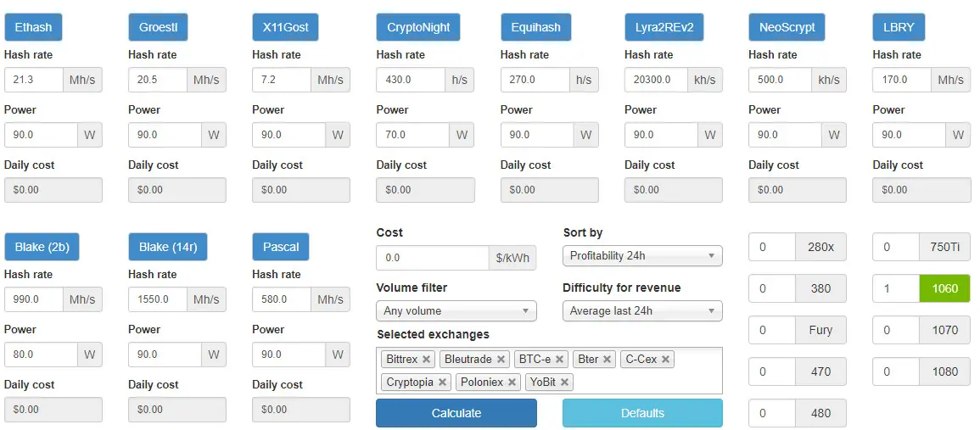Remove Poloniex from selected exchanges

tap(512, 383)
